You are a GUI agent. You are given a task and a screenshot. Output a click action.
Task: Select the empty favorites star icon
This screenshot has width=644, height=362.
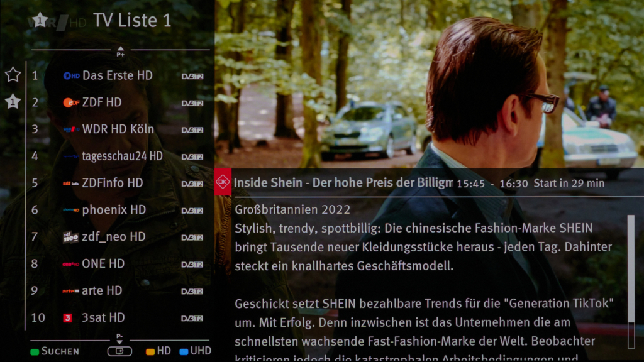pos(13,75)
